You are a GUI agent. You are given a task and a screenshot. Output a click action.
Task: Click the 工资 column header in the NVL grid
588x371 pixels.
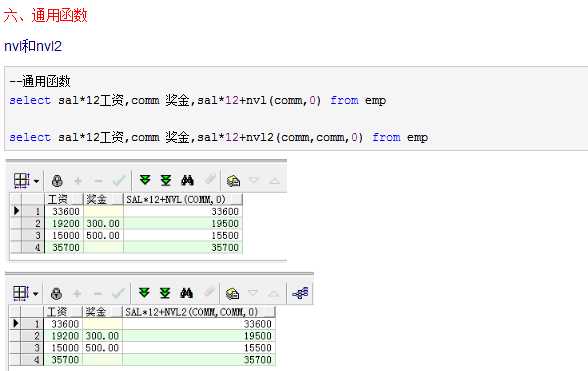coord(64,199)
